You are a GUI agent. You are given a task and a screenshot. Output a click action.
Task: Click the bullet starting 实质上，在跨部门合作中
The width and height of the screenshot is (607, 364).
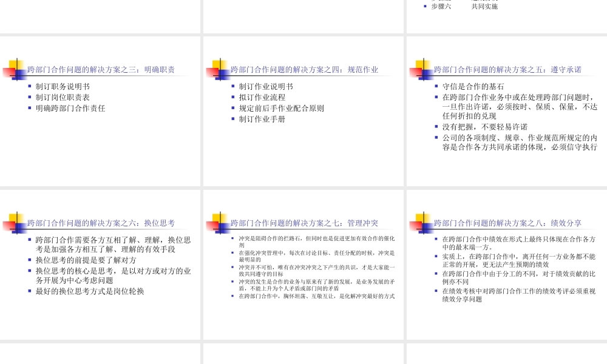519,261
